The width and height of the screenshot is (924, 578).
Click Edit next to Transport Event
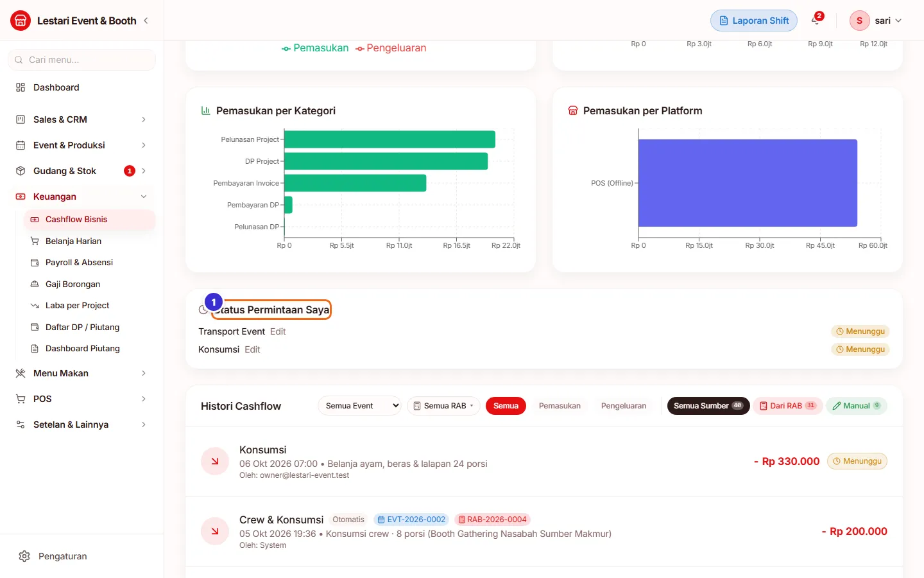(278, 331)
